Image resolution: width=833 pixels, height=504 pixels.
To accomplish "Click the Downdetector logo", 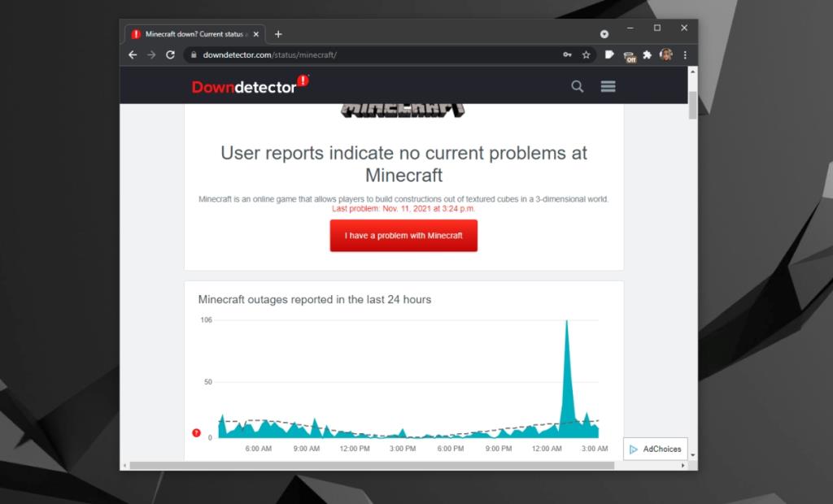I will point(248,85).
